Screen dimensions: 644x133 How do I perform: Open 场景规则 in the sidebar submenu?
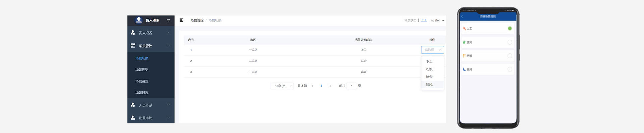pyautogui.click(x=142, y=70)
